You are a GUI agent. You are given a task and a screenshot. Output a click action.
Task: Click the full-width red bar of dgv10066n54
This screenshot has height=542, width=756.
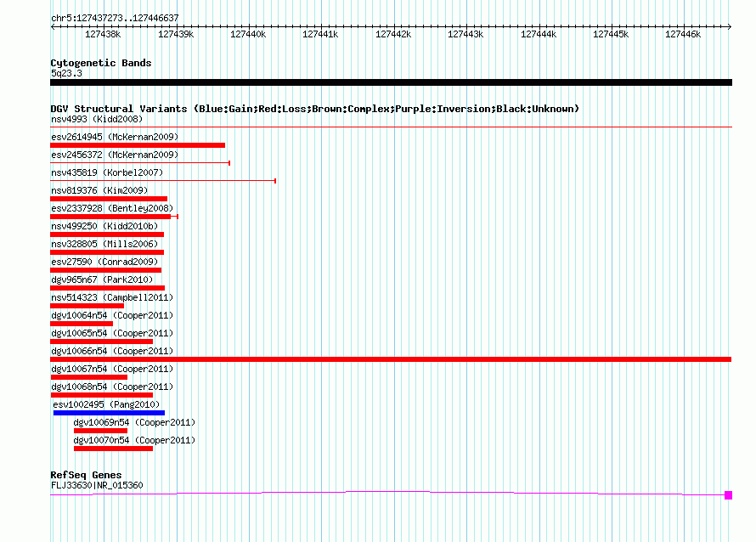(391, 359)
